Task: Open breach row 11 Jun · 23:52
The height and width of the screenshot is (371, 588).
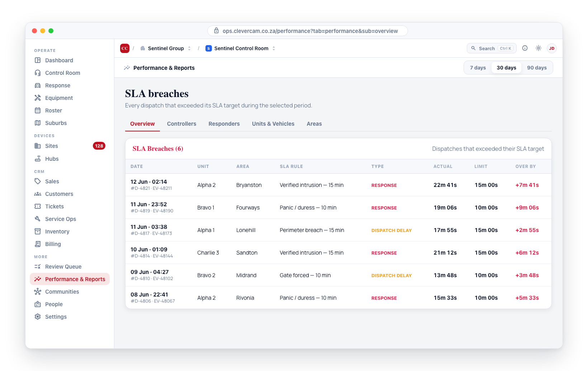Action: [x=338, y=207]
